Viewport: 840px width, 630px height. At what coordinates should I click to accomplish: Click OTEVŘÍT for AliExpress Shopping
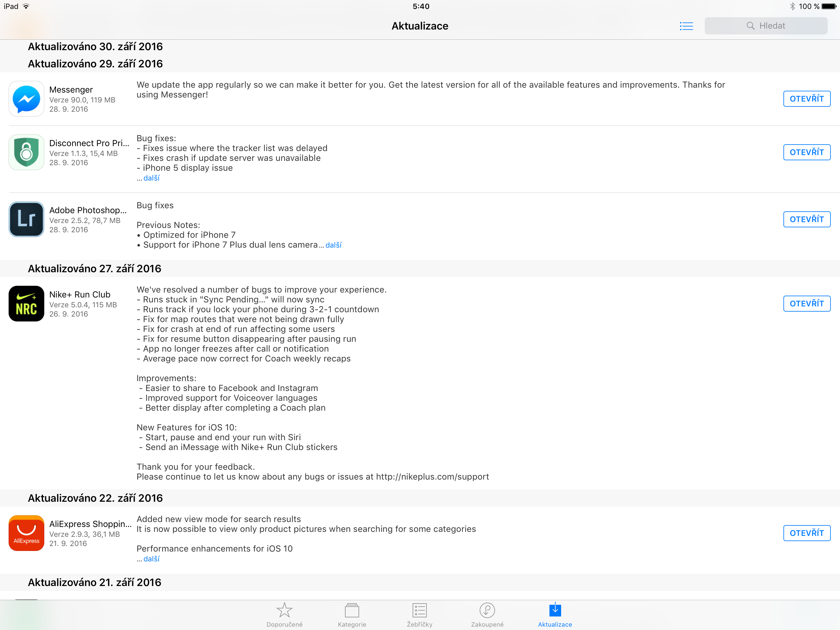(x=806, y=533)
